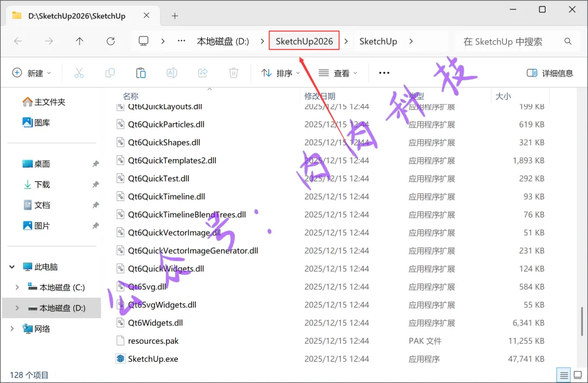588x383 pixels.
Task: Open the 新建 dropdown menu
Action: [x=32, y=73]
